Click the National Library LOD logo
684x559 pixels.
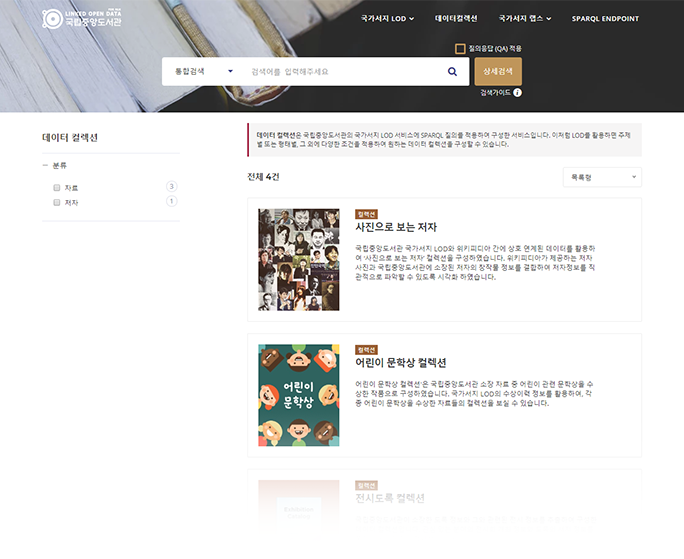(x=82, y=19)
